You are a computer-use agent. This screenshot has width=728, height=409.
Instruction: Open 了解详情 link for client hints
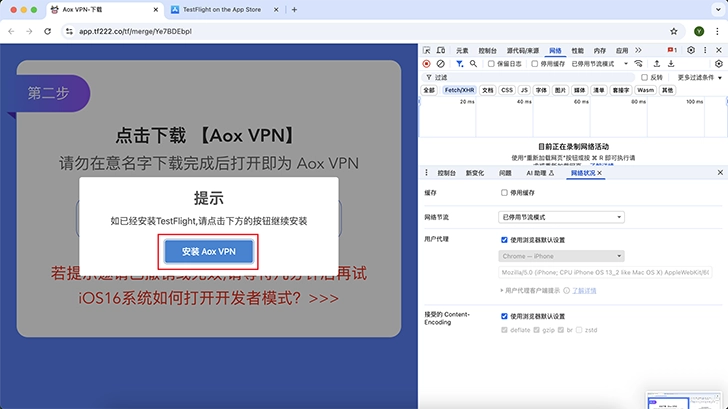click(584, 291)
